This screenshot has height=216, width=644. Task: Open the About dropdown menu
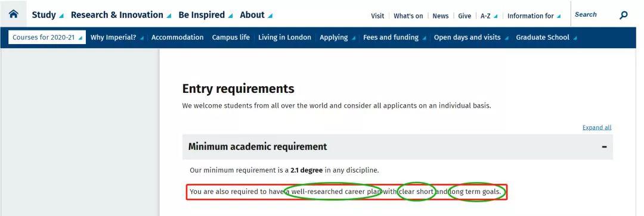[256, 15]
